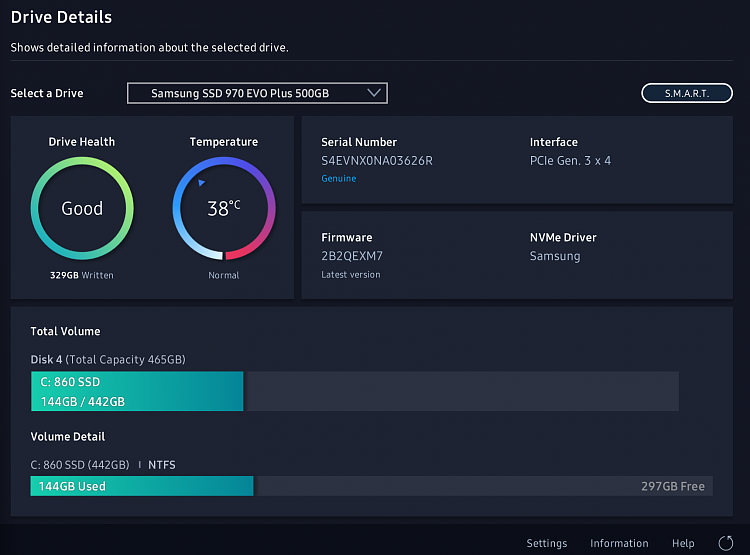Click the NVMe Driver heading

coord(563,237)
